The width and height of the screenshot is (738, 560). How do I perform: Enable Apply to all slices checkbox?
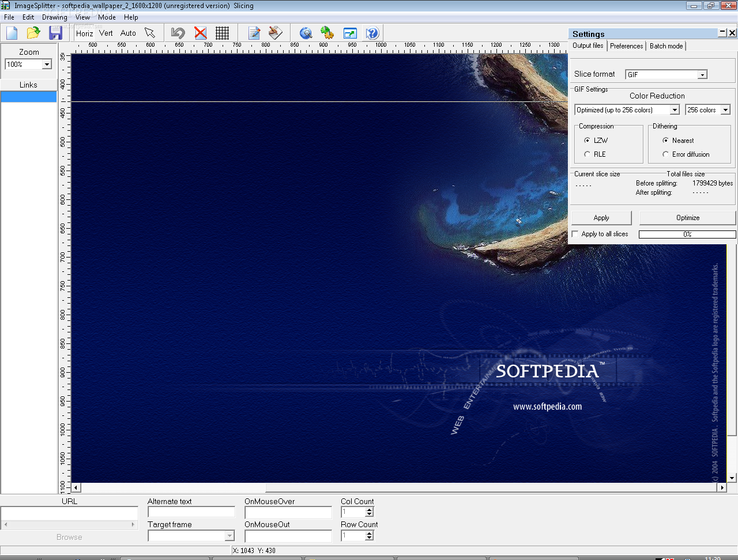point(575,234)
